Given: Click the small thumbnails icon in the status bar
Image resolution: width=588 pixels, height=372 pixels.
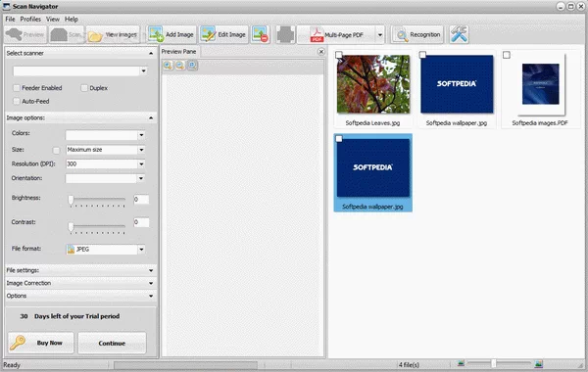Looking at the screenshot, I should (461, 363).
